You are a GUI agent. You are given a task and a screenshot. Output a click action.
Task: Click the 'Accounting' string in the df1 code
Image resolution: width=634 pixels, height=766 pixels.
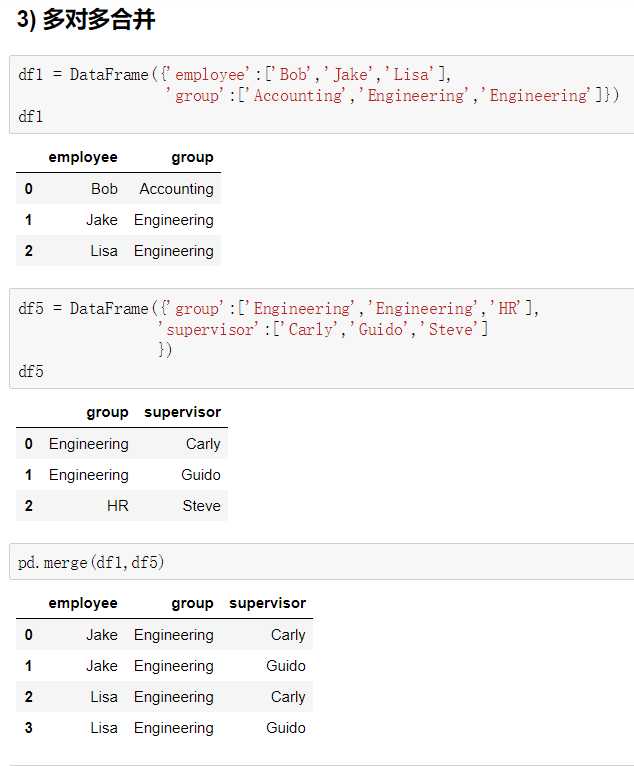pos(297,96)
